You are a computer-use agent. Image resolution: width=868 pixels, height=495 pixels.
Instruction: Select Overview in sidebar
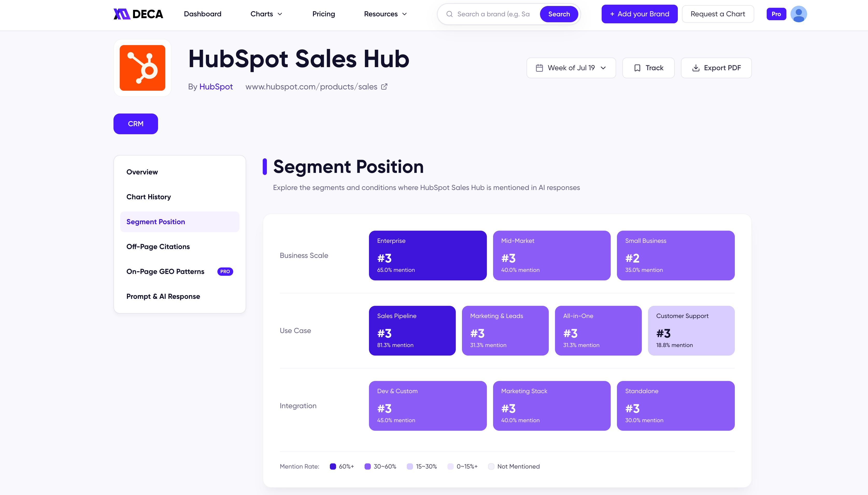pos(180,172)
